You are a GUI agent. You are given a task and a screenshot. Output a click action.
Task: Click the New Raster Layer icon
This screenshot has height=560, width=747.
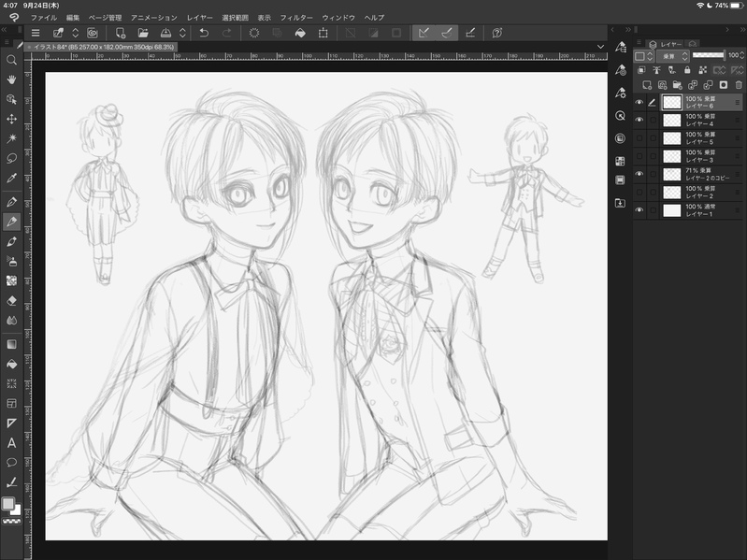point(646,85)
